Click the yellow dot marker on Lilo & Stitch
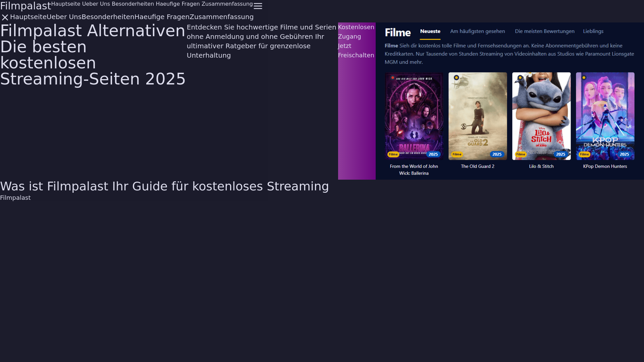The image size is (644, 362). [x=520, y=78]
